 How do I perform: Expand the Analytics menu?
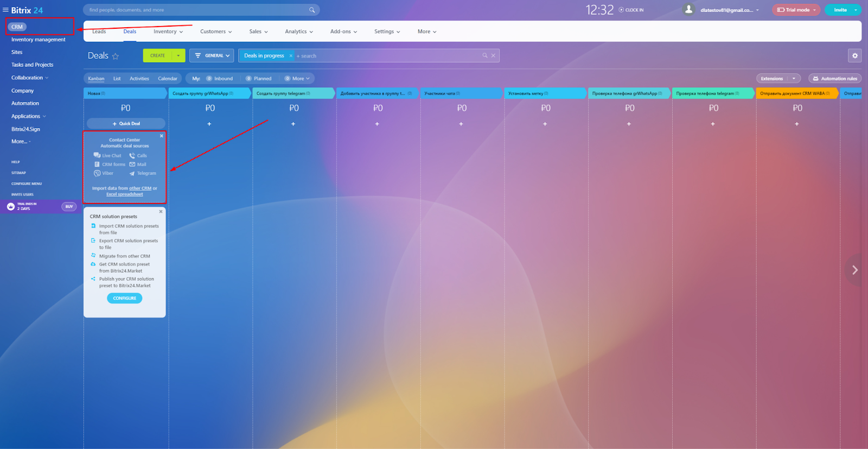pos(299,31)
